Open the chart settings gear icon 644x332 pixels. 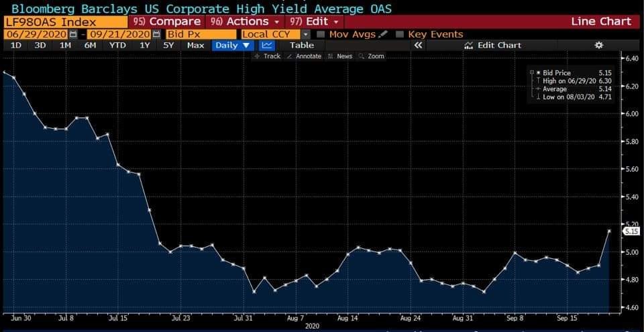pos(599,45)
